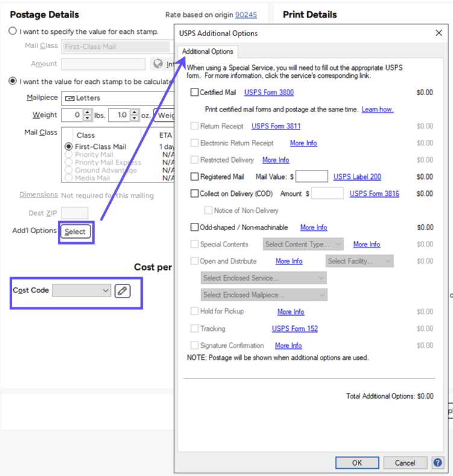Click the COD Amount input field
The height and width of the screenshot is (476, 453).
tap(327, 193)
